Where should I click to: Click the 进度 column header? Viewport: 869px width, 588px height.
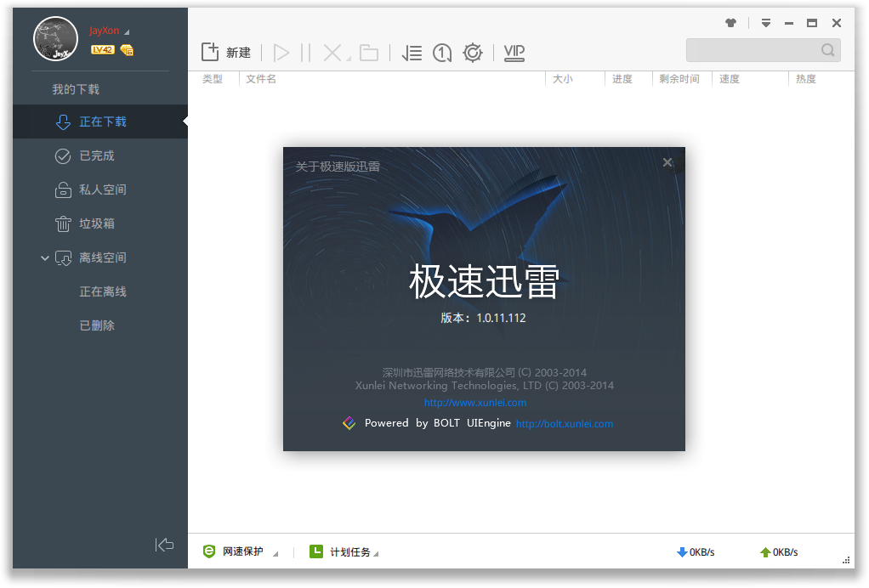click(x=622, y=79)
